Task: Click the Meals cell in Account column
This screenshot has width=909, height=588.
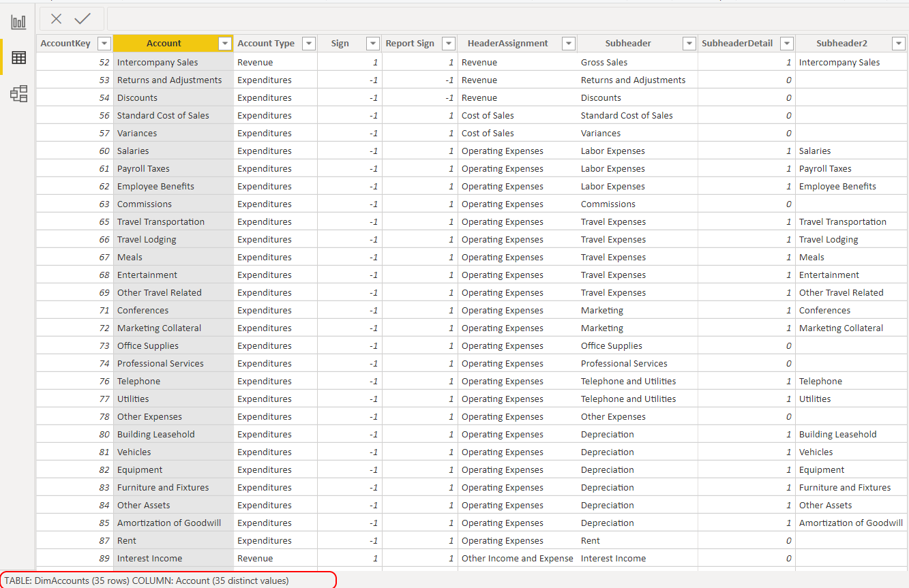Action: tap(173, 257)
